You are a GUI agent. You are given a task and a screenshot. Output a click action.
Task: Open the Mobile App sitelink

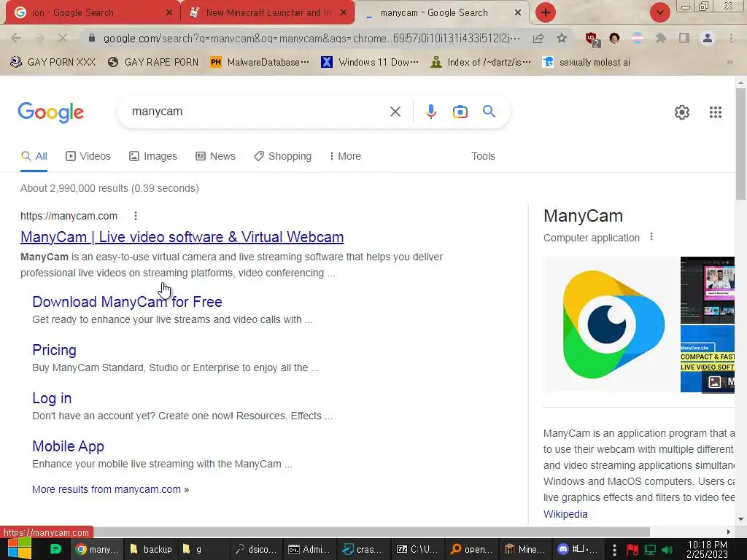68,446
